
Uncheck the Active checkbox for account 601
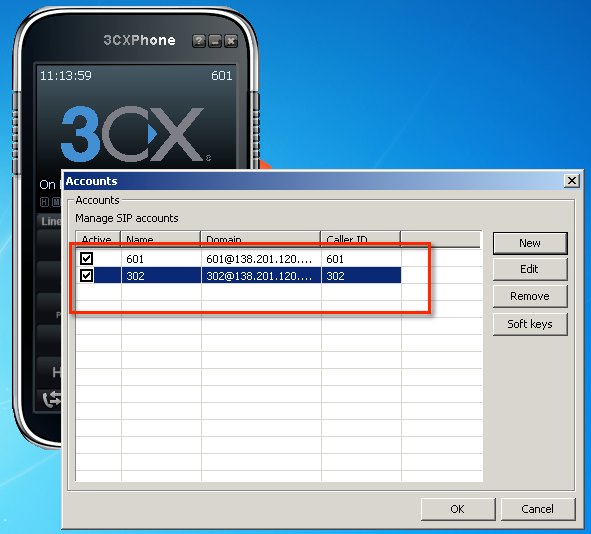[86, 259]
